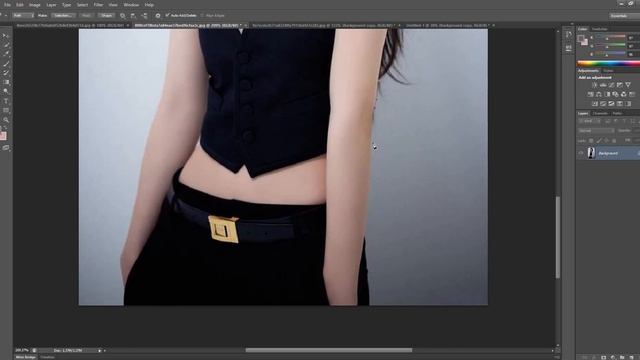Add a Color Balance adjustment
This screenshot has width=640, height=360.
click(598, 94)
